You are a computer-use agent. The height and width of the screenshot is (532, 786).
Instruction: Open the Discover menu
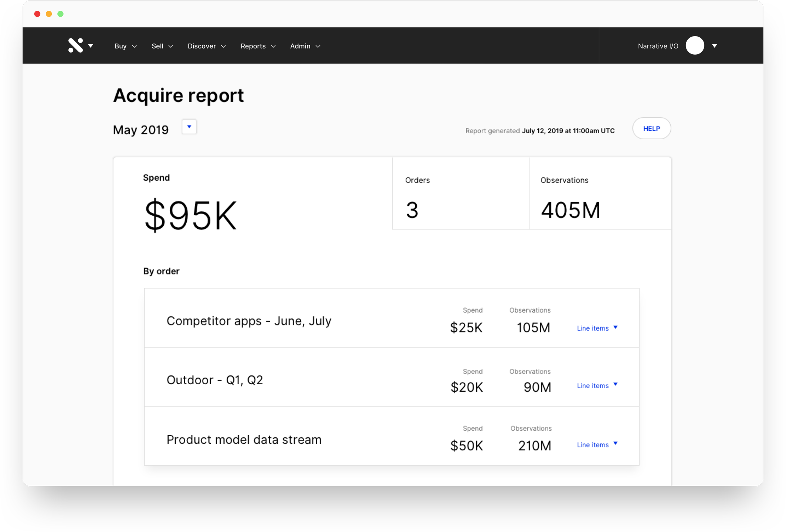206,46
